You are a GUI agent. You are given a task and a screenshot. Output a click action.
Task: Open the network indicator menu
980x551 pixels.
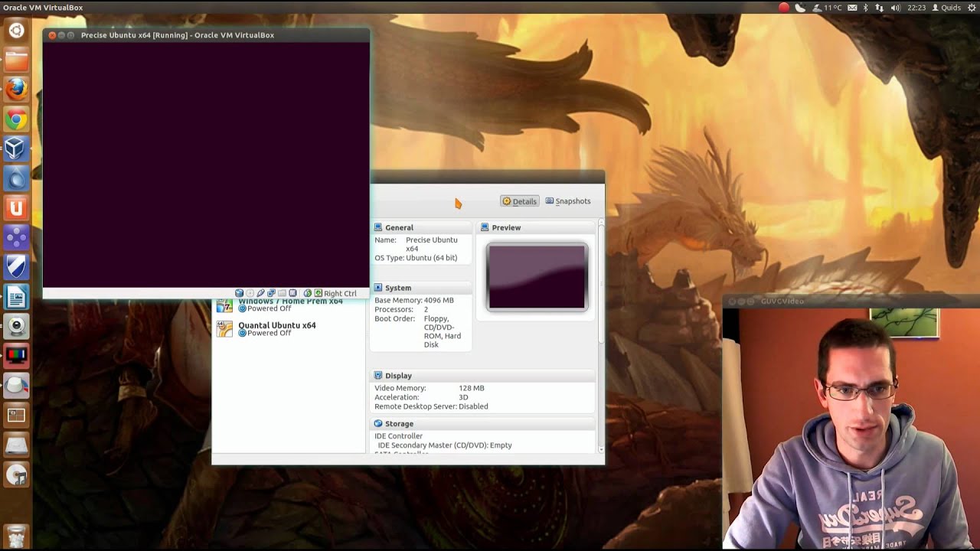click(879, 8)
